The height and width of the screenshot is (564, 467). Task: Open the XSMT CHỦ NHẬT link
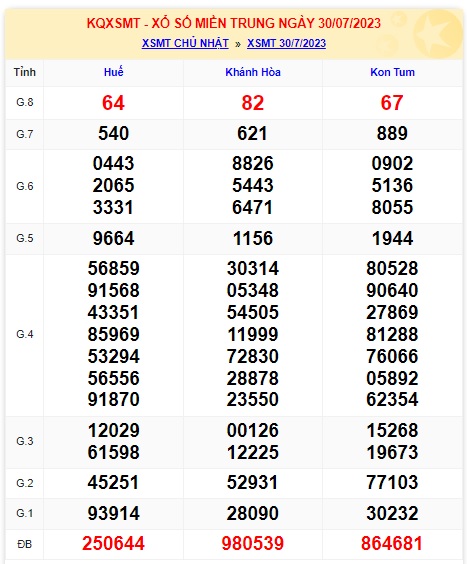[x=185, y=43]
